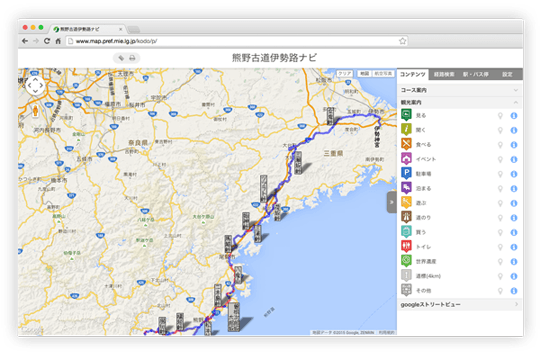Switch the map to 航空写真 view

[x=383, y=73]
